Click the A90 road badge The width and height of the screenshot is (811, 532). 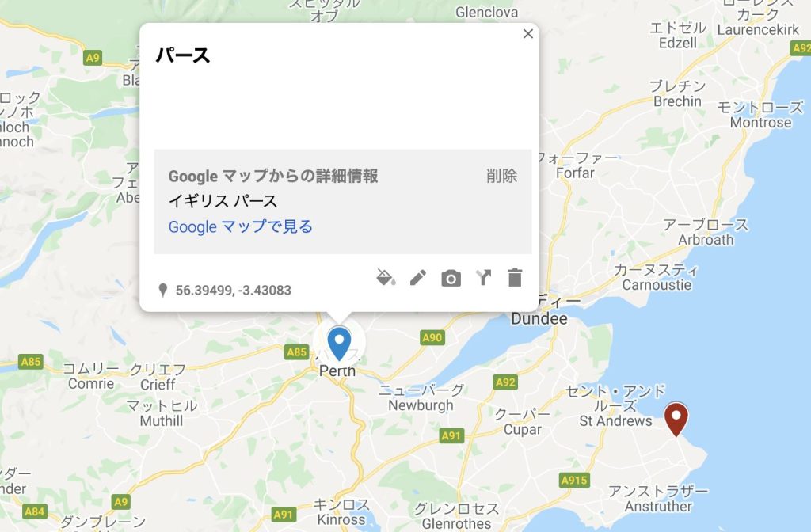(432, 337)
